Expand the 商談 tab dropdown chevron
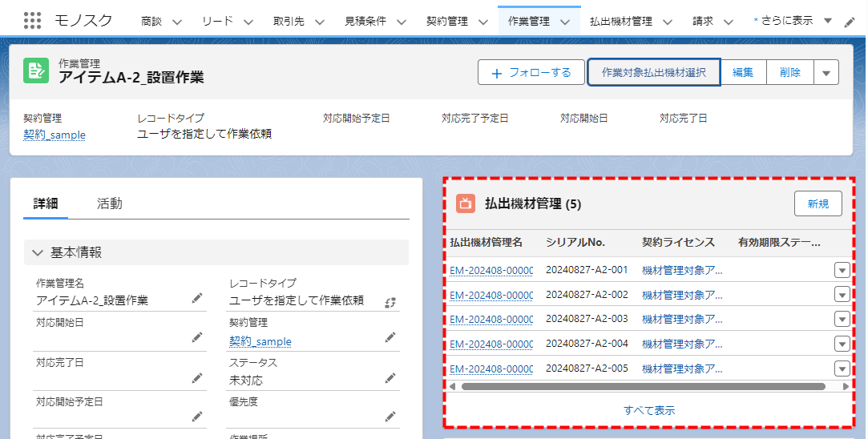This screenshot has height=439, width=868. 177,22
